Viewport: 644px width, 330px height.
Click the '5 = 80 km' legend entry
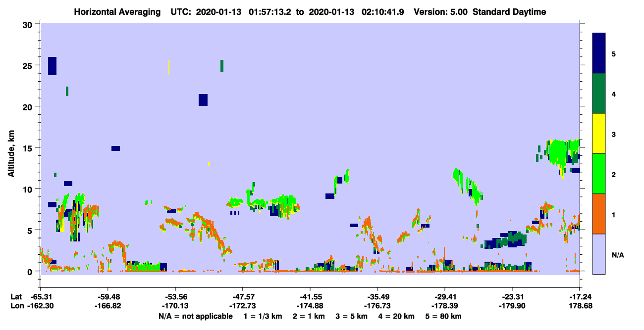[x=443, y=316]
